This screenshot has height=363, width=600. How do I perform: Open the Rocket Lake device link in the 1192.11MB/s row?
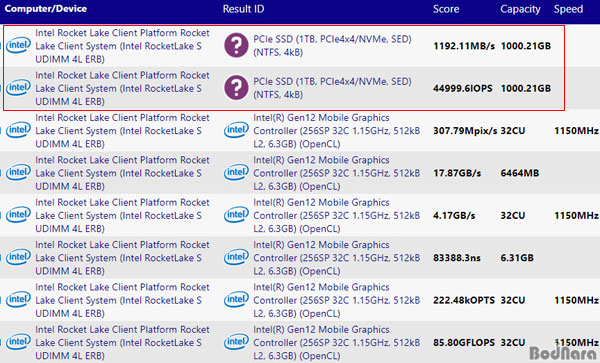(122, 46)
